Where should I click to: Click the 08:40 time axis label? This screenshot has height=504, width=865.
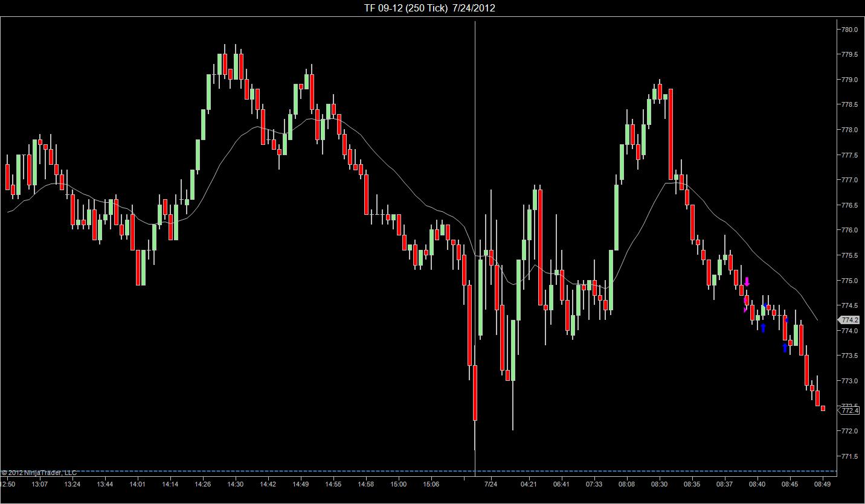(x=757, y=484)
